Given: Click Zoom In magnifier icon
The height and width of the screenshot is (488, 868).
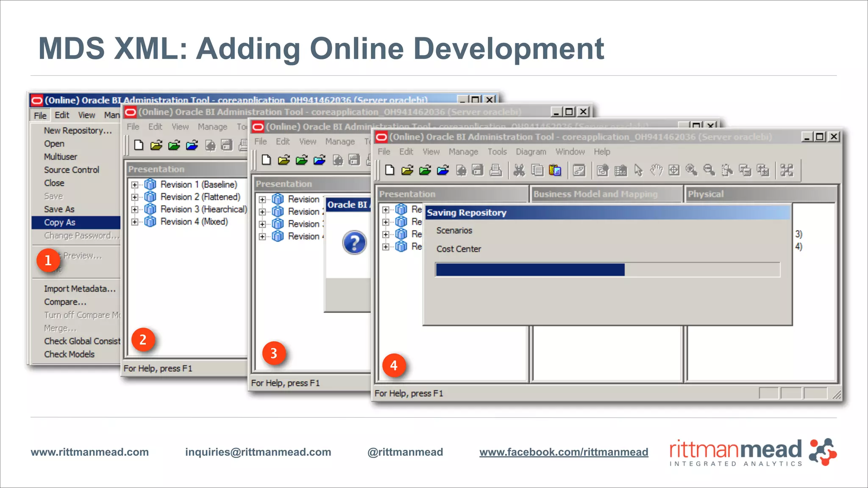Looking at the screenshot, I should coord(692,170).
